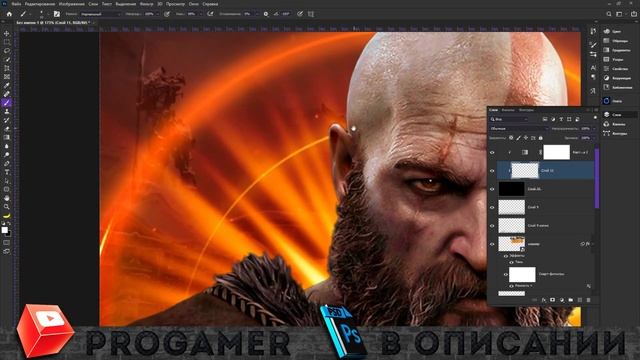Open the Градиенты panel button
640x360 pixels.
click(x=616, y=50)
